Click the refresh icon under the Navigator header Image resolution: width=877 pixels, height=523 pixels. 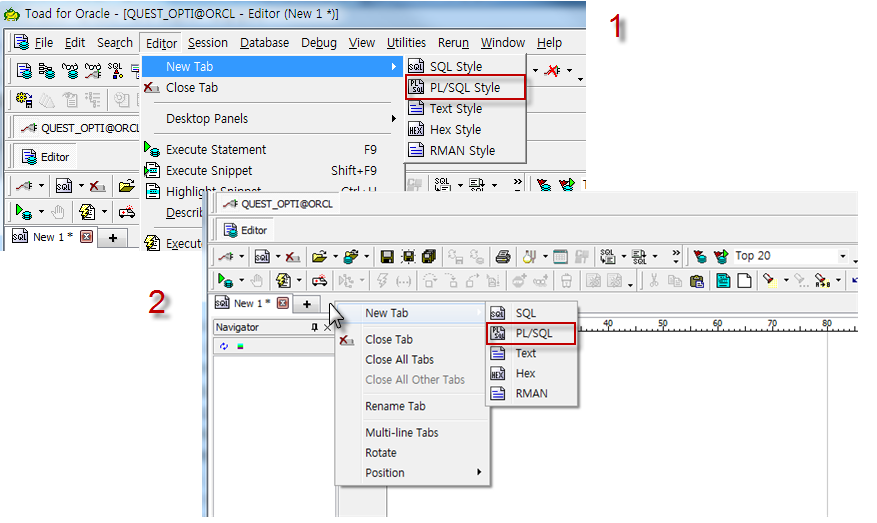(224, 346)
